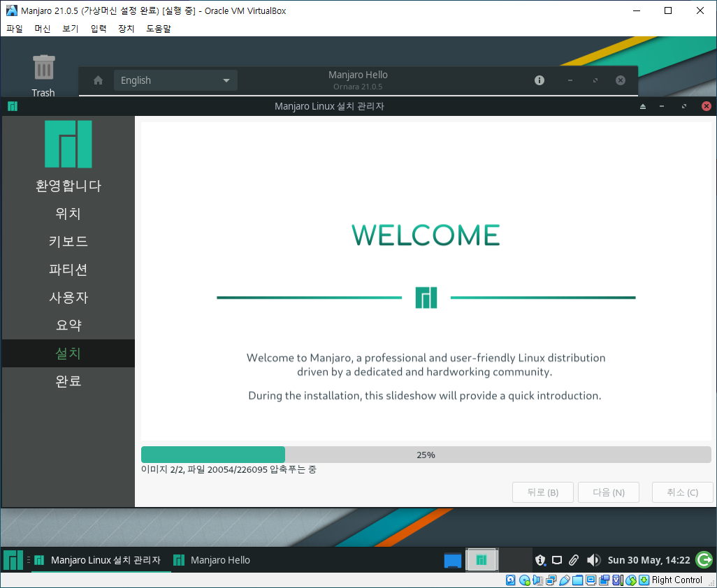Click the volume speaker tray icon

[x=593, y=559]
